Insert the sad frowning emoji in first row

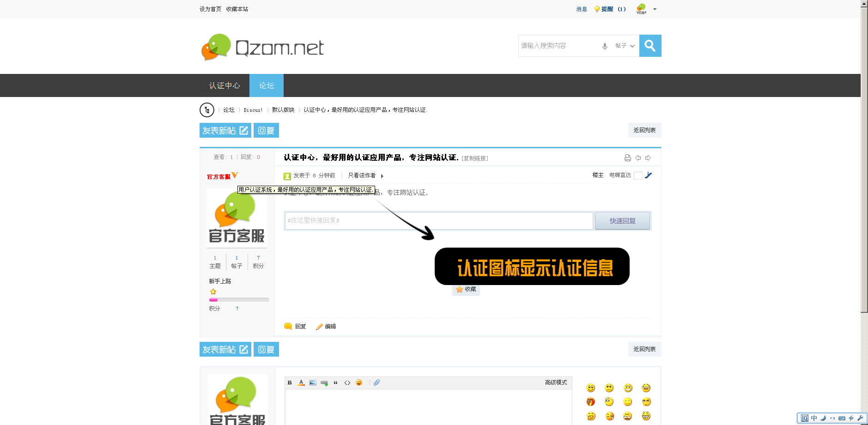609,388
